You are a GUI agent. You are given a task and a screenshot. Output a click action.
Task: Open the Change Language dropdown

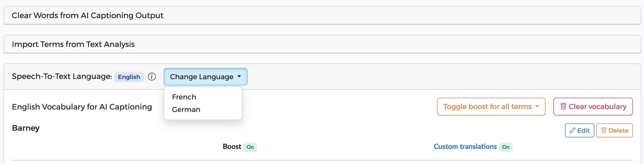pos(205,77)
